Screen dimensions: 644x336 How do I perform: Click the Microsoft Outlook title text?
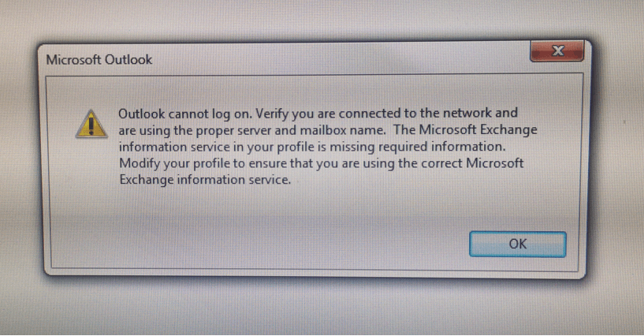(x=99, y=60)
